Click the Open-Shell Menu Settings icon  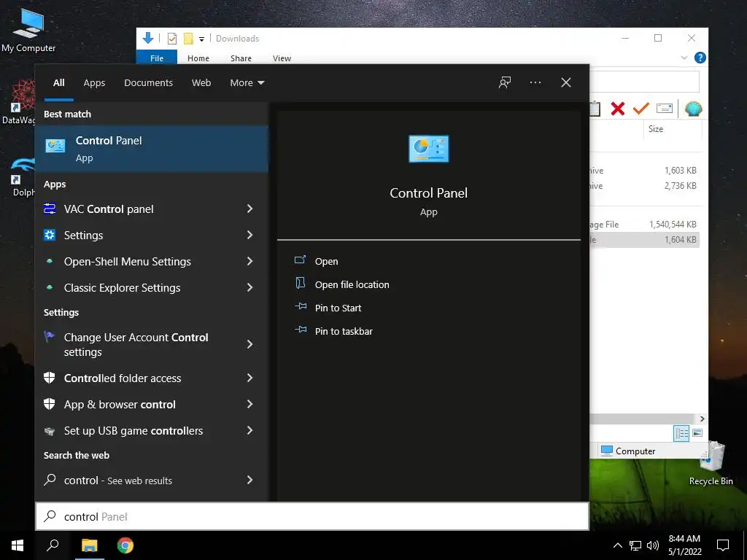tap(50, 261)
